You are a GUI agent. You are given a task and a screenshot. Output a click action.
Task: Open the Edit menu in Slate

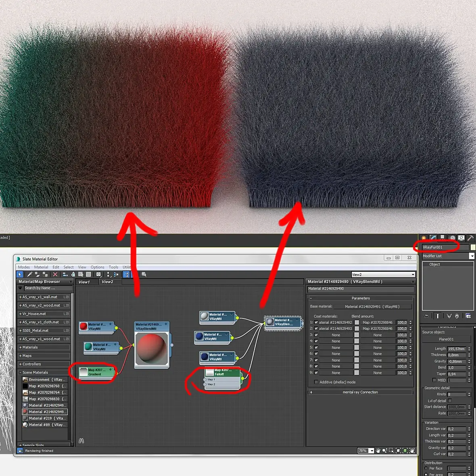56,267
